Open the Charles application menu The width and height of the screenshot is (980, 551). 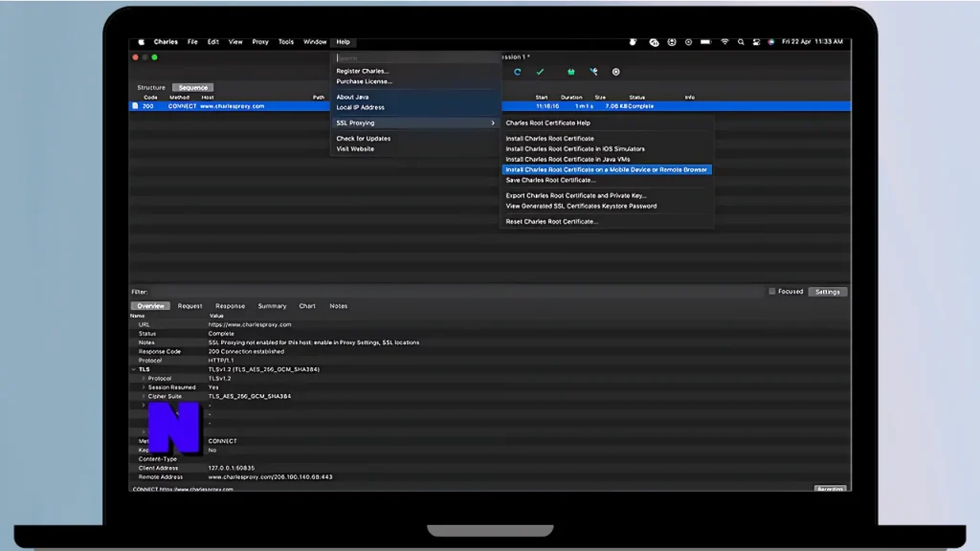[166, 42]
